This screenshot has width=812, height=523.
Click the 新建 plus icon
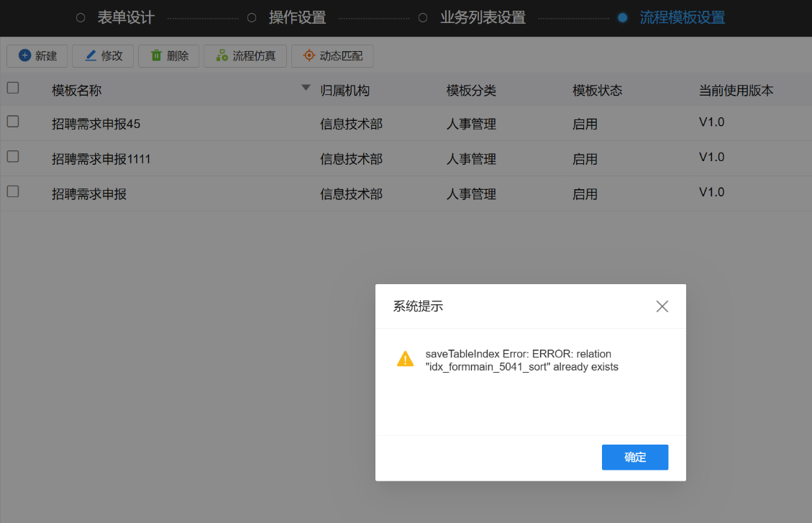25,55
